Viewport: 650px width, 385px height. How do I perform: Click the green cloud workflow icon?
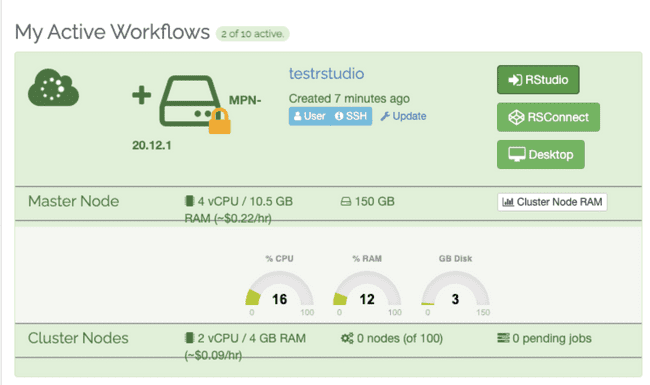coord(53,87)
